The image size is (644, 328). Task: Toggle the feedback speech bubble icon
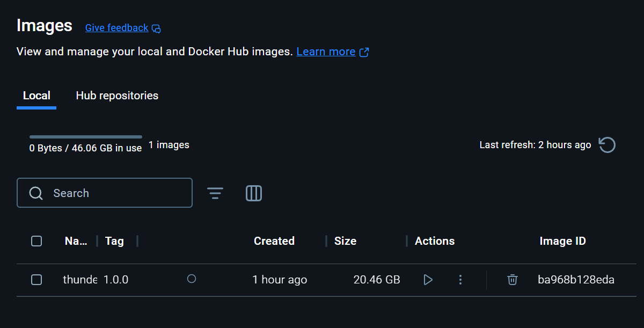pyautogui.click(x=156, y=28)
